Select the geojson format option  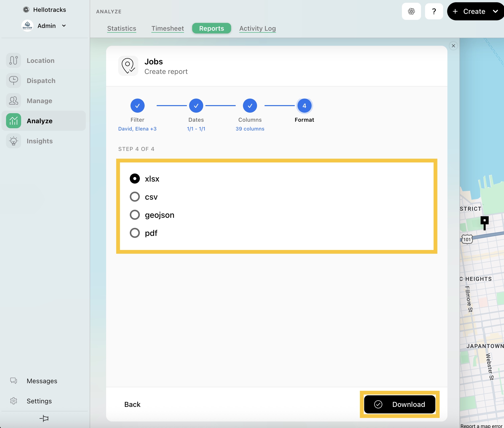pyautogui.click(x=135, y=215)
